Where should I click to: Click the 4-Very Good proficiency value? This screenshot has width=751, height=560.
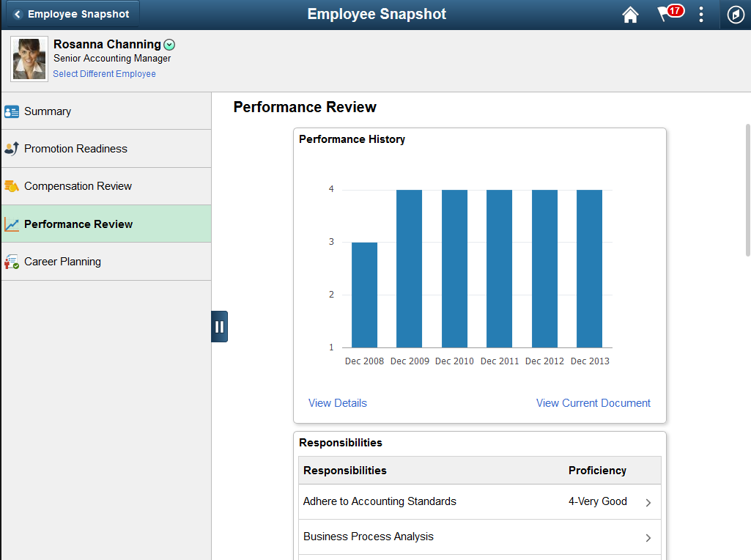point(598,501)
